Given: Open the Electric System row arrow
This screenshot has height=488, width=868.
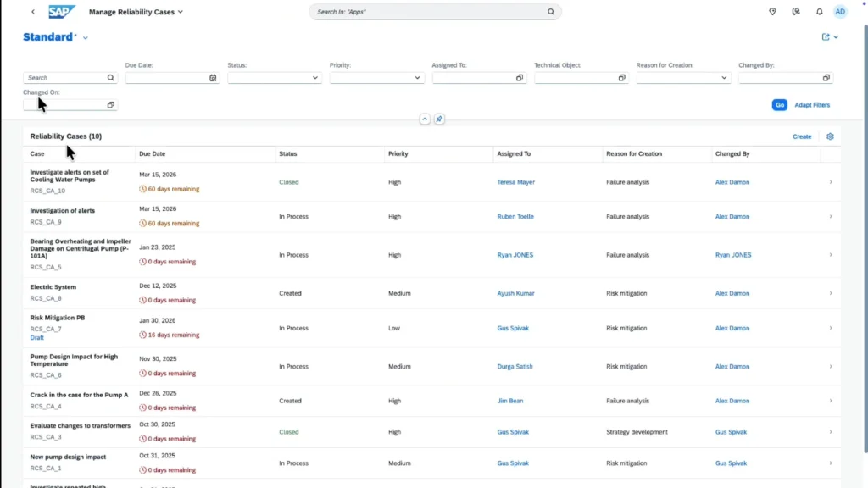Looking at the screenshot, I should coord(831,293).
